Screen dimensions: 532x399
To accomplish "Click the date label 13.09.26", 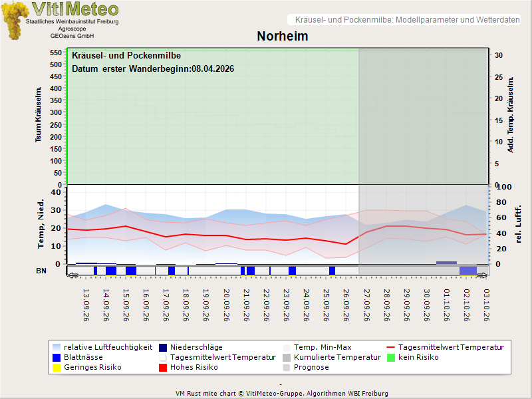I will click(86, 305).
